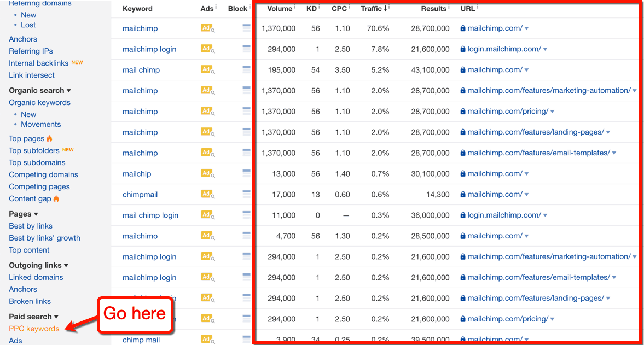644x345 pixels.
Task: Open the Organic keywords report
Action: 39,102
